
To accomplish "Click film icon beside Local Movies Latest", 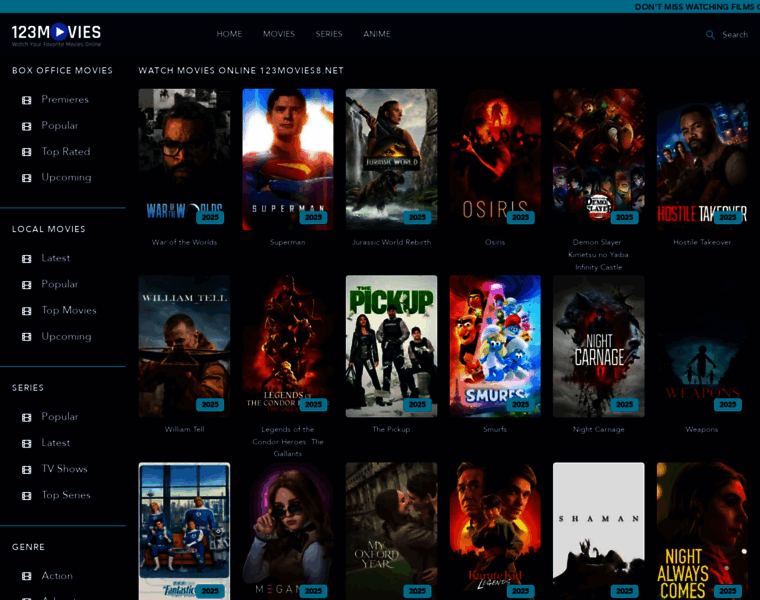I will 27,259.
